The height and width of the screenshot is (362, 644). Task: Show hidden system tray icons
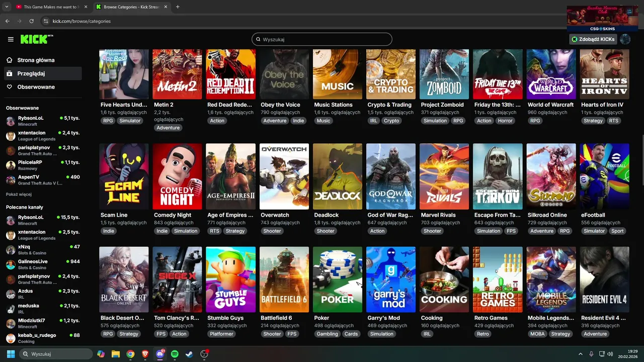click(x=580, y=354)
